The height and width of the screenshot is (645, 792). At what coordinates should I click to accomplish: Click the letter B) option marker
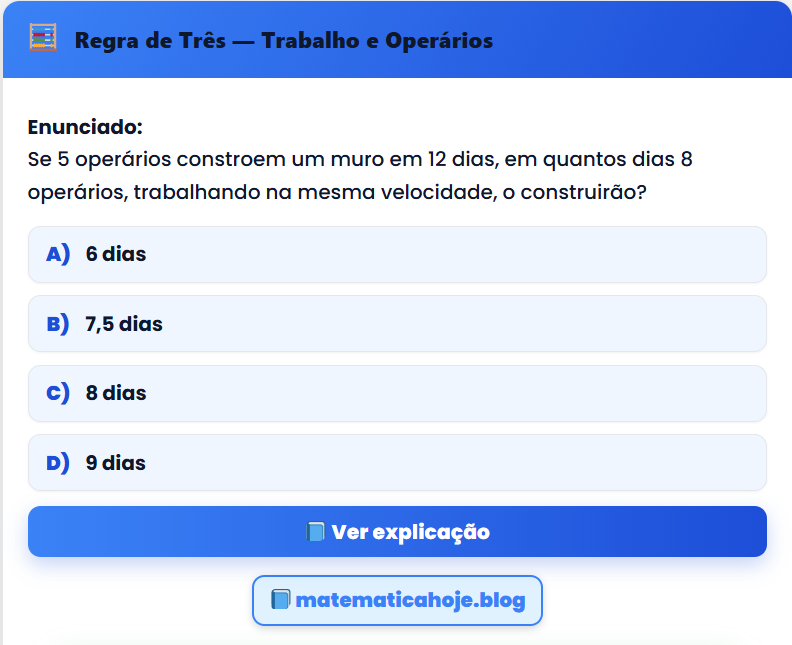58,324
